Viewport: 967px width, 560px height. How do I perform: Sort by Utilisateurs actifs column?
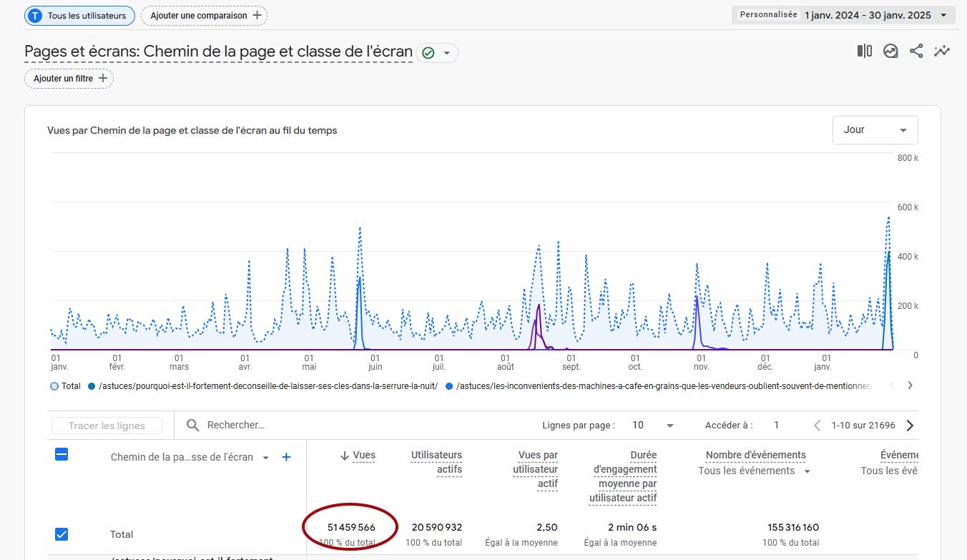[x=436, y=462]
